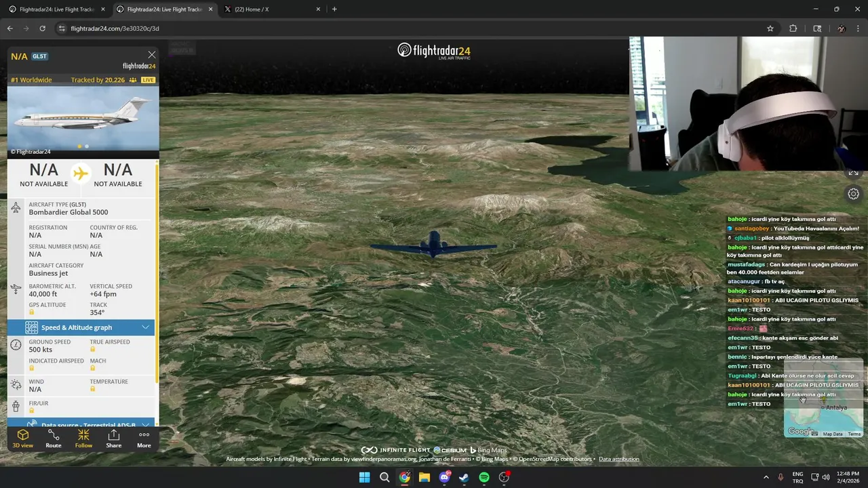Open File Explorer from taskbar
The image size is (868, 488).
click(425, 477)
